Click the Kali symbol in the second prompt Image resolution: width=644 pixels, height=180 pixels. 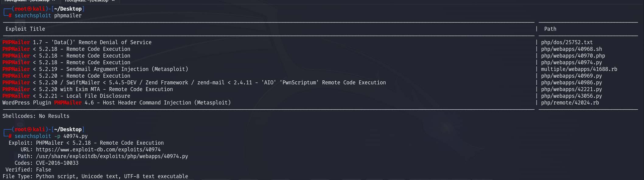click(30, 129)
